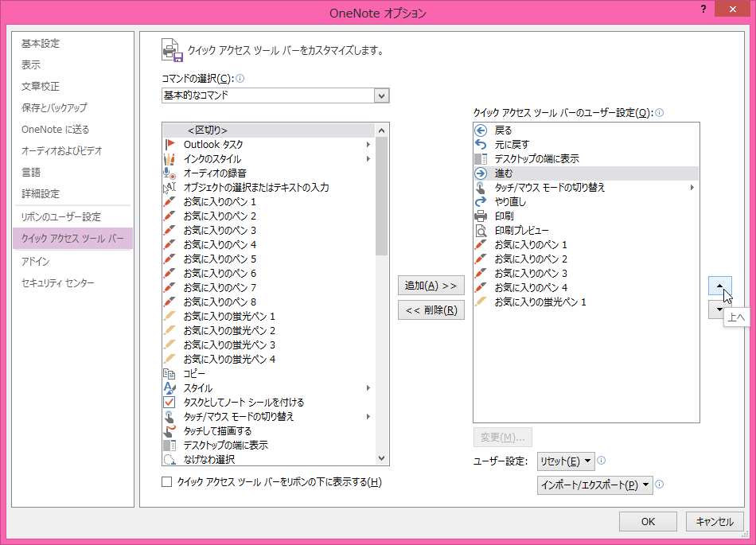The image size is (756, 545).
Task: Click the command list scrollbar thumb
Action: click(x=381, y=197)
